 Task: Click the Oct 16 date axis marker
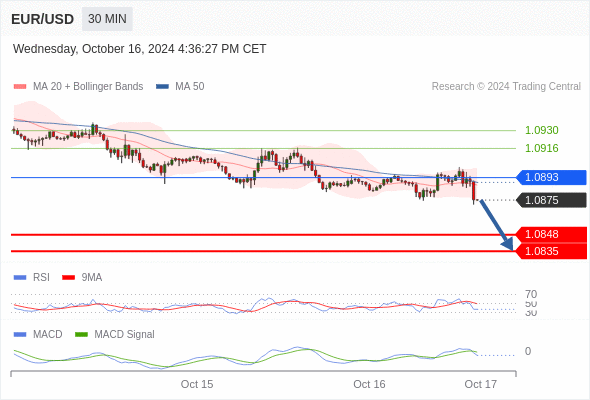[369, 384]
